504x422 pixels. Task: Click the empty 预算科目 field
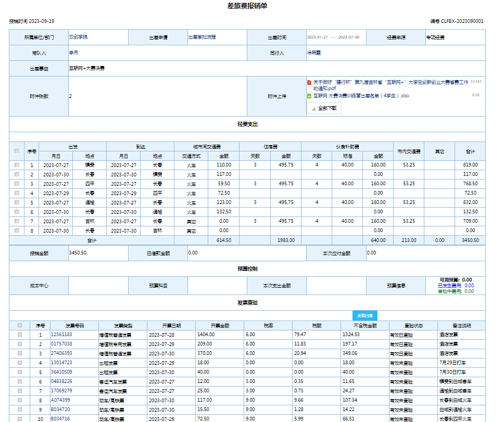click(x=217, y=286)
